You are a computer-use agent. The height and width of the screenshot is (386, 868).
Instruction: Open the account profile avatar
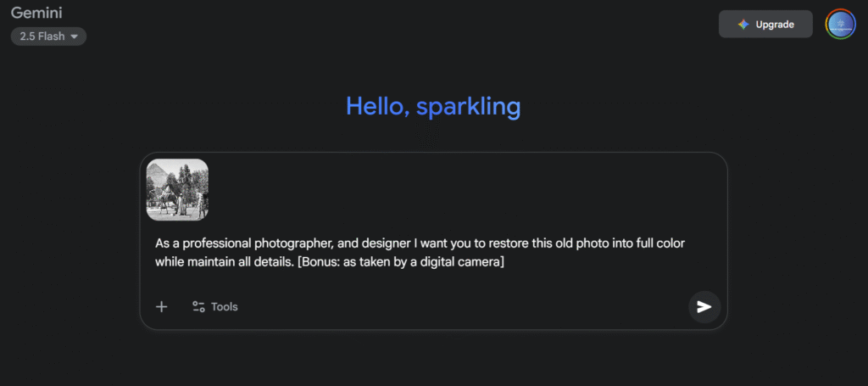tap(841, 24)
